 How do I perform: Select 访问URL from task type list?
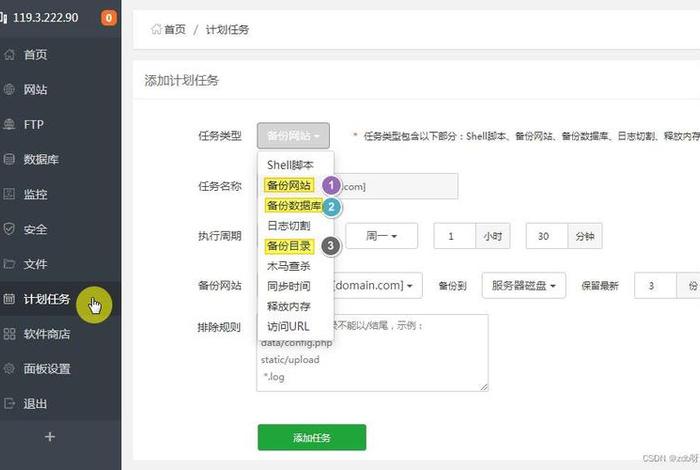tap(288, 326)
